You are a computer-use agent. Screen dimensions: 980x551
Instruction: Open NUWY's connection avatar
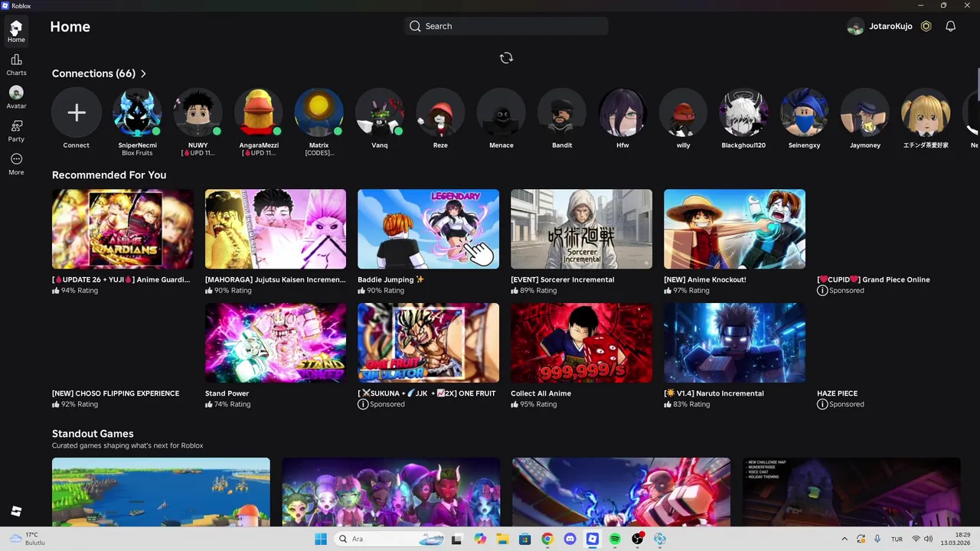click(198, 113)
